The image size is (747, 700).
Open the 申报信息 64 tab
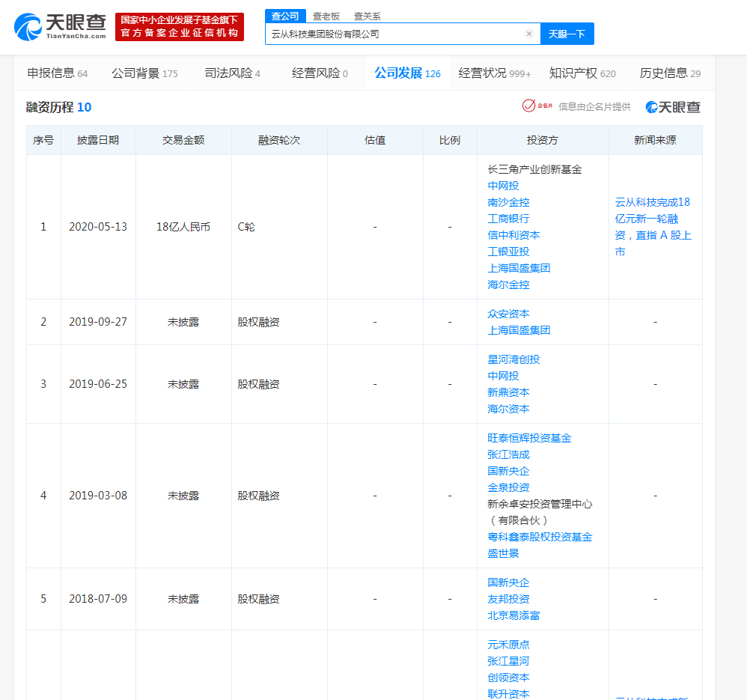point(57,73)
